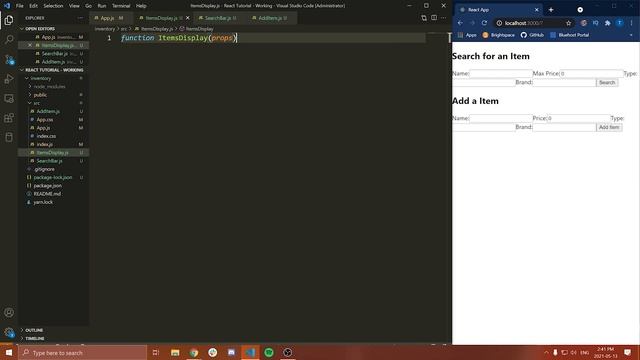The image size is (640, 360).
Task: Open Chrome three-dot menu
Action: click(631, 23)
